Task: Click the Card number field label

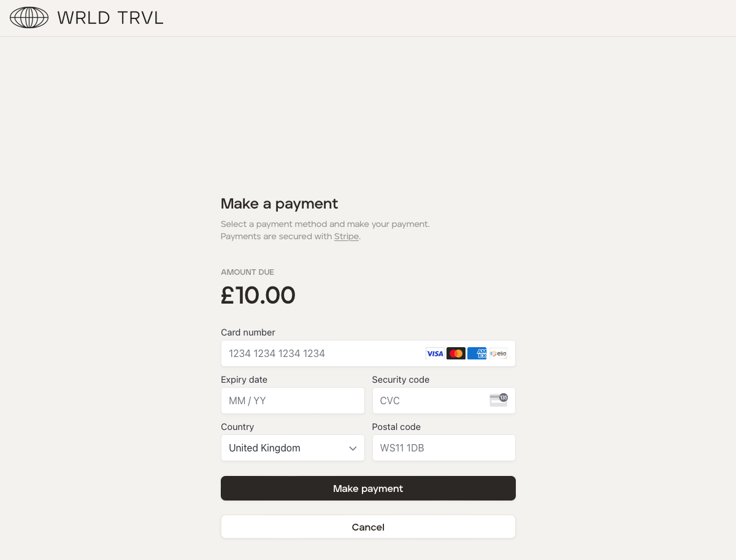Action: tap(248, 332)
